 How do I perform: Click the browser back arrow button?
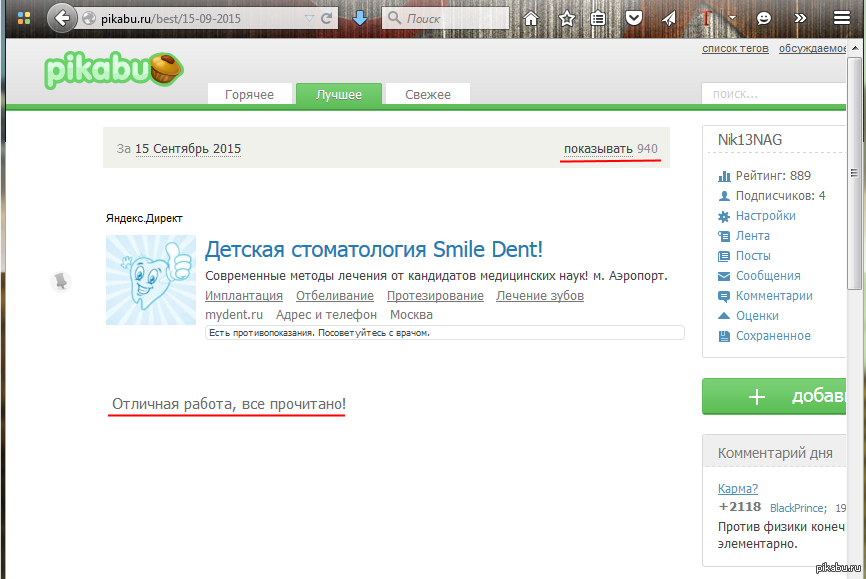pos(62,18)
